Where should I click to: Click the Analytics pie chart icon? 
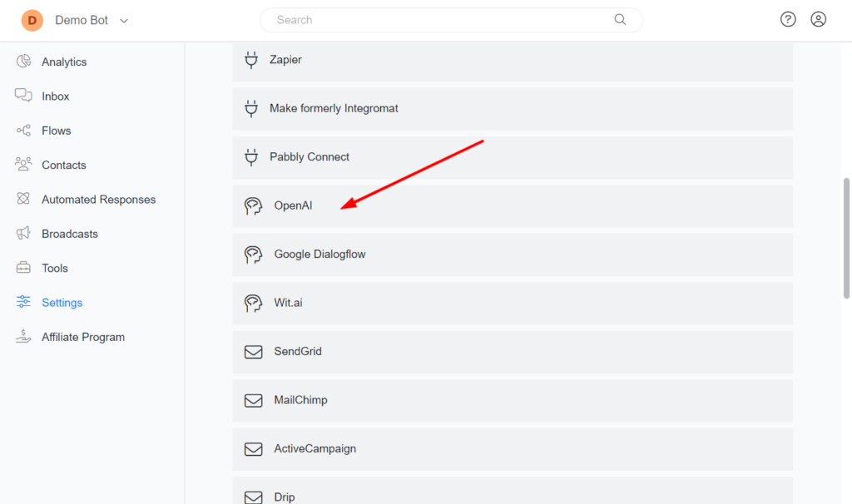[x=23, y=62]
